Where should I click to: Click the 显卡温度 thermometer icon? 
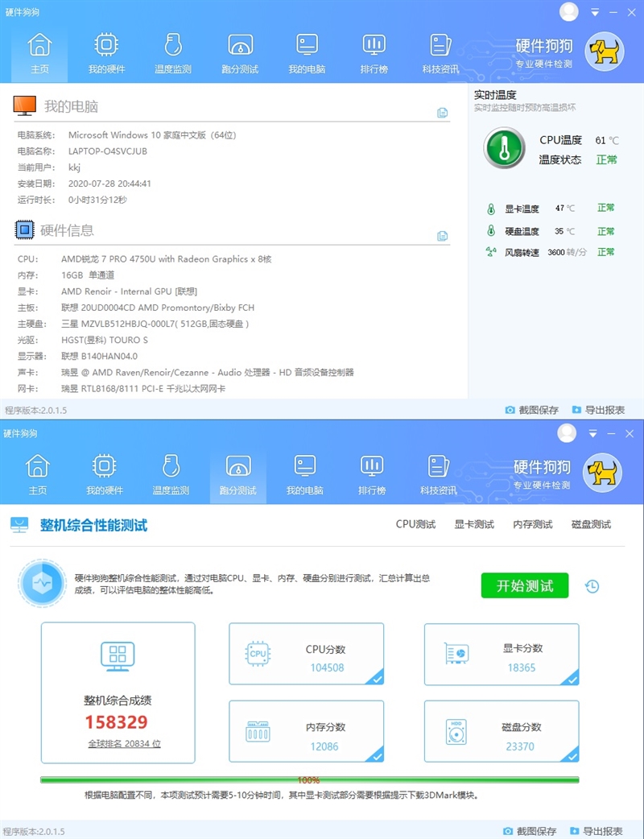click(x=491, y=209)
